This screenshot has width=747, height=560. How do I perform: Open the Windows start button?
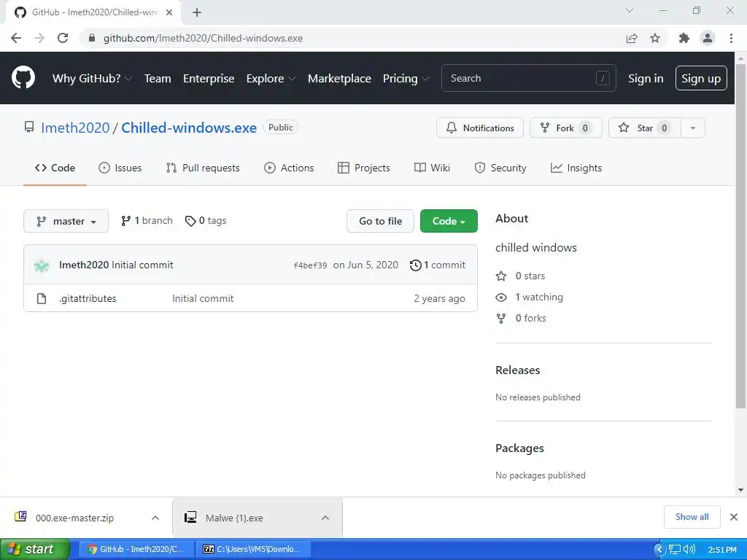tap(35, 549)
